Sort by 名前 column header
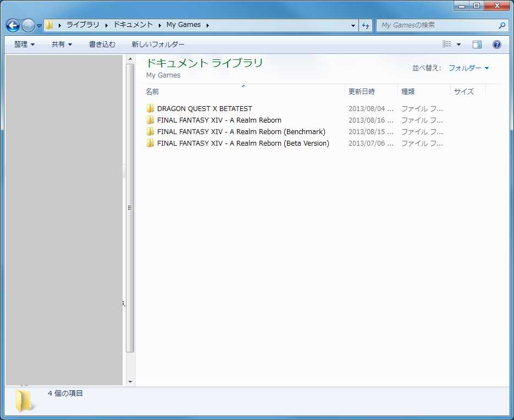 pos(244,91)
